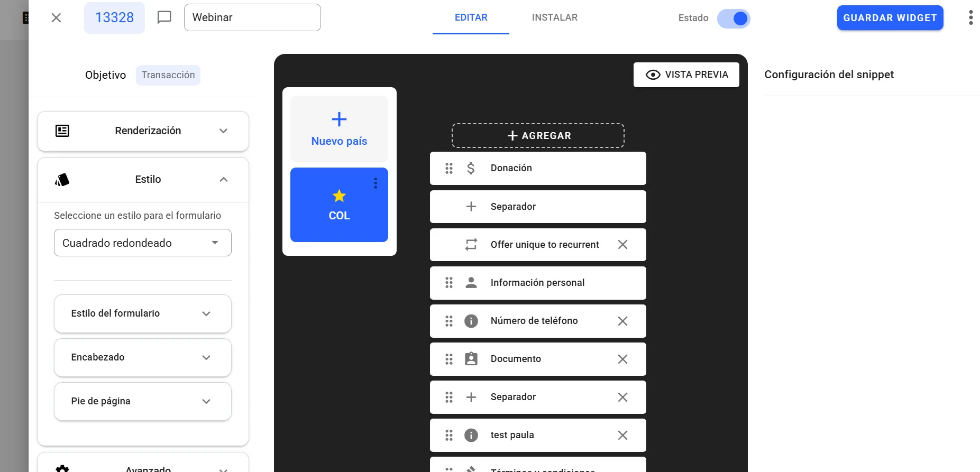Remove the Número de teléfono field
980x472 pixels.
click(x=622, y=321)
